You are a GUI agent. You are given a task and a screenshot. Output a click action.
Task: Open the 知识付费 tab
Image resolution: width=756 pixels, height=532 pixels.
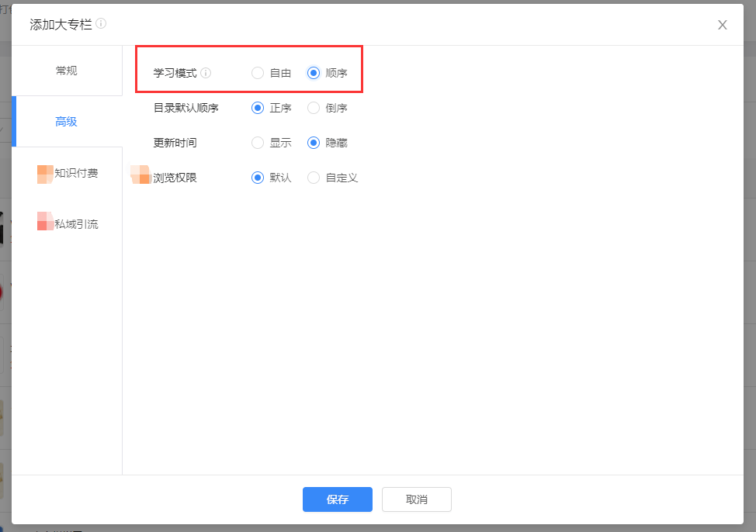click(75, 173)
